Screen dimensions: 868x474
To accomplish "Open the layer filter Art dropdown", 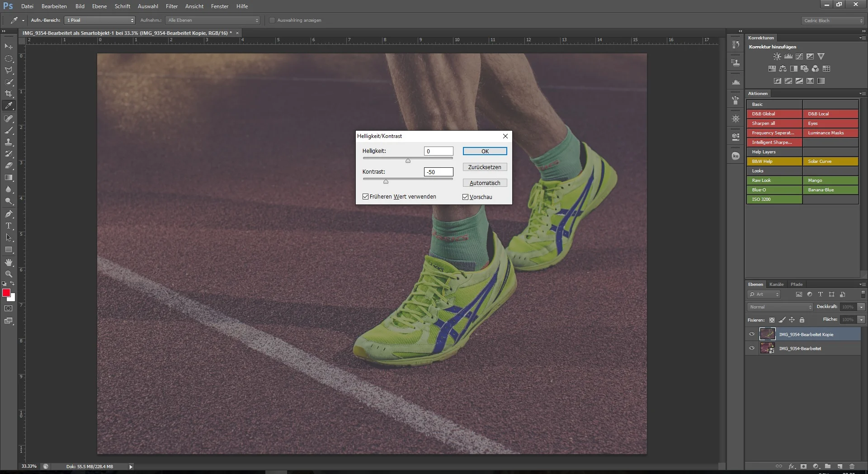I will [x=764, y=294].
